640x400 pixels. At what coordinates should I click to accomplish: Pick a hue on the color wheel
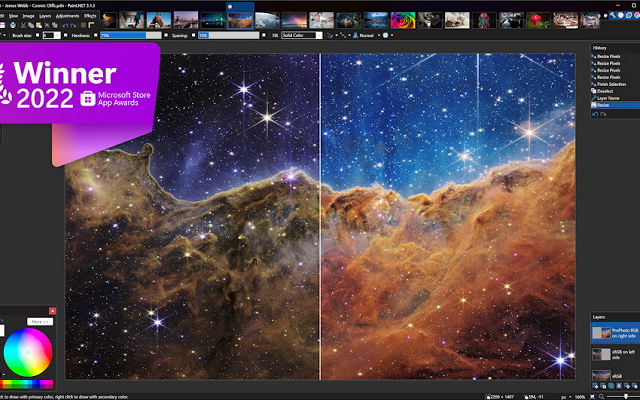point(28,352)
